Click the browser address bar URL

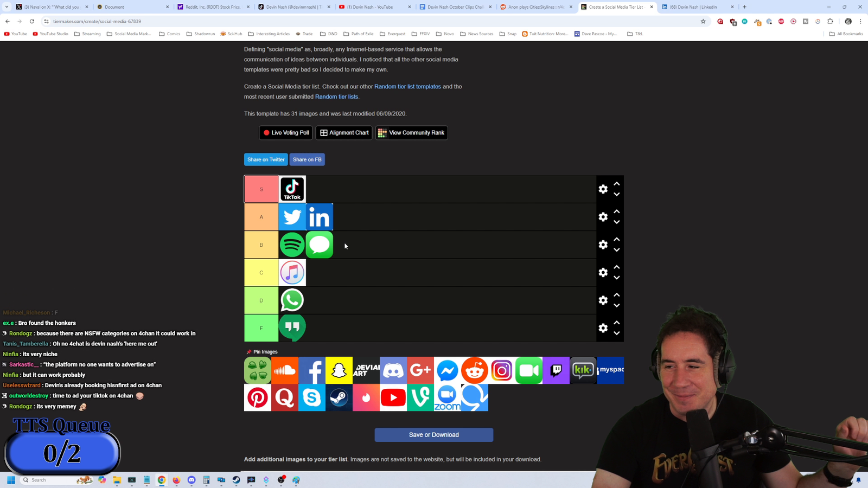97,21
